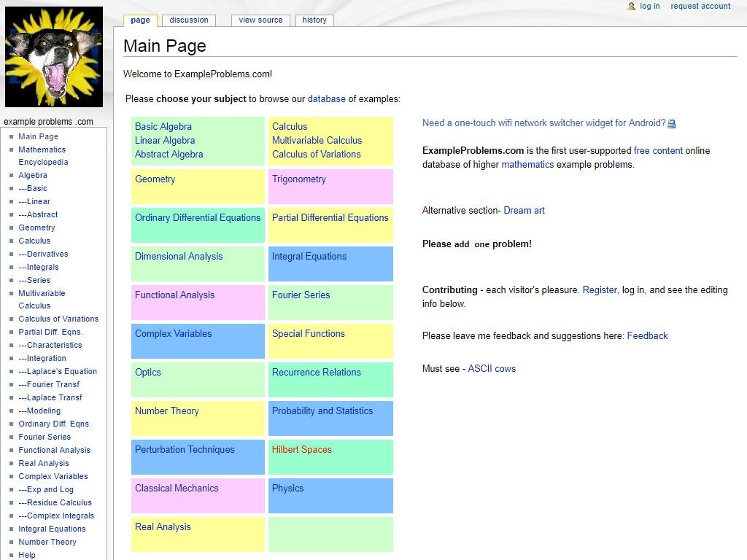Click the Feedback link
Viewport: 747px width, 560px height.
[x=647, y=336]
